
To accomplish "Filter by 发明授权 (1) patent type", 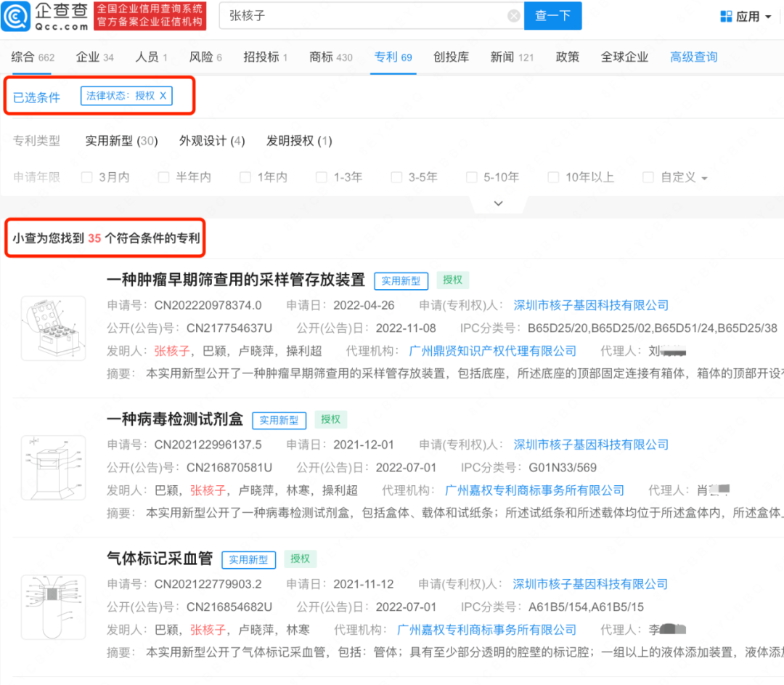I will [x=299, y=141].
